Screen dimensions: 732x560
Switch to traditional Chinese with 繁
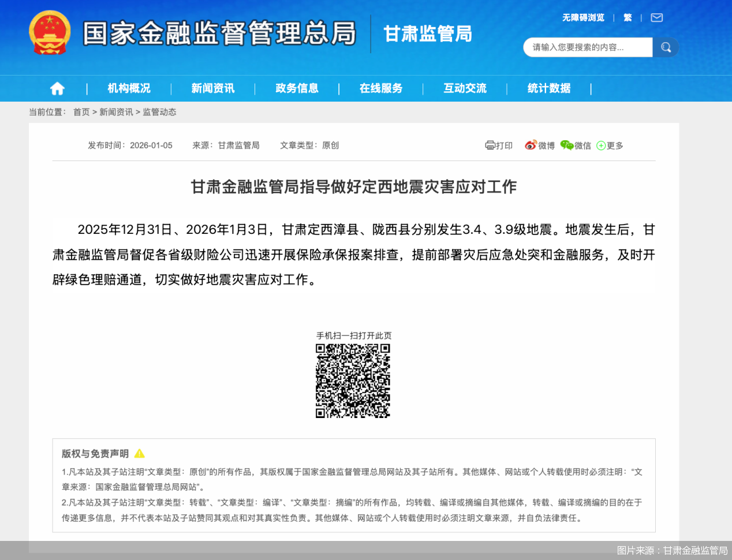628,18
